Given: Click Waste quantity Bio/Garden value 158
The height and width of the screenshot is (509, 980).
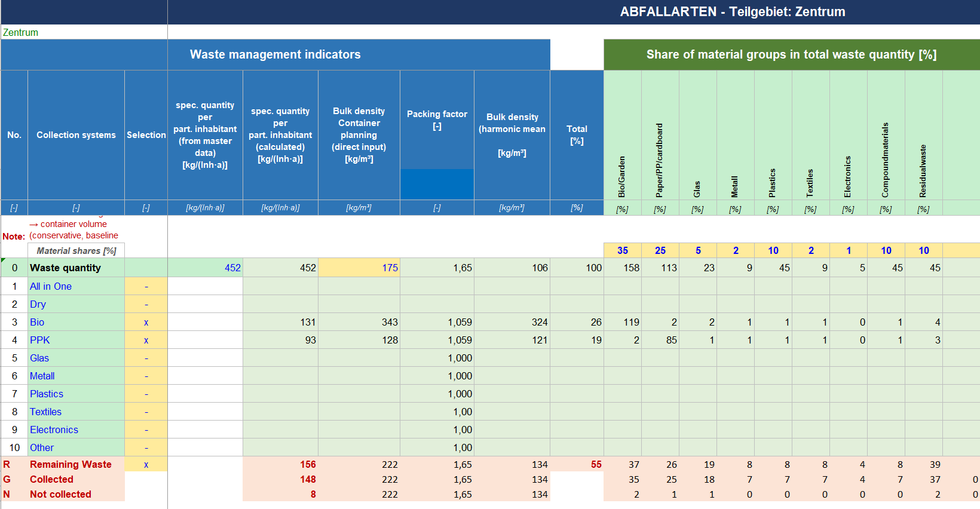Looking at the screenshot, I should click(623, 268).
